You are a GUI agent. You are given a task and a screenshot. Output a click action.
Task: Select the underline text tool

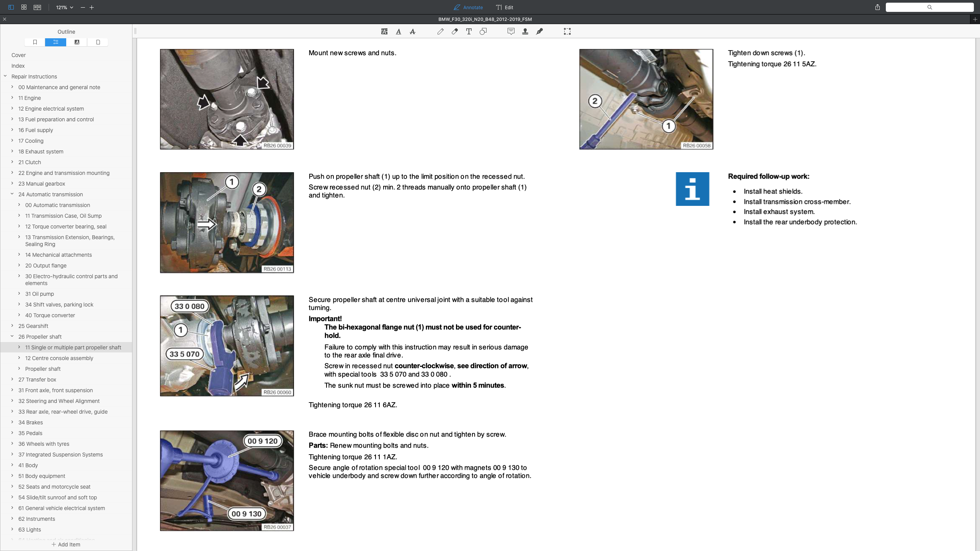399,32
